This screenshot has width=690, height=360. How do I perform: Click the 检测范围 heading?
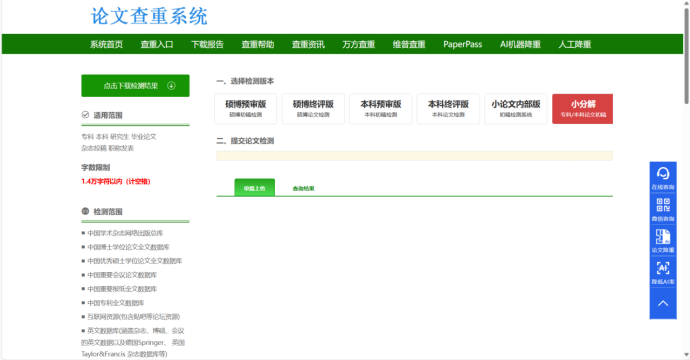pyautogui.click(x=108, y=212)
